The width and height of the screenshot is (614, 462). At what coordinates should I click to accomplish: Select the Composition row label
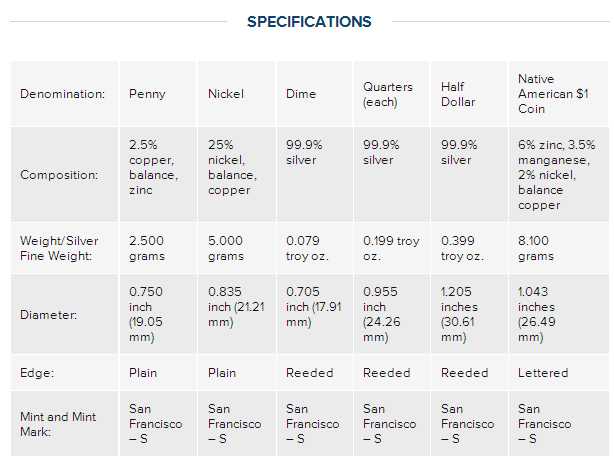[59, 175]
